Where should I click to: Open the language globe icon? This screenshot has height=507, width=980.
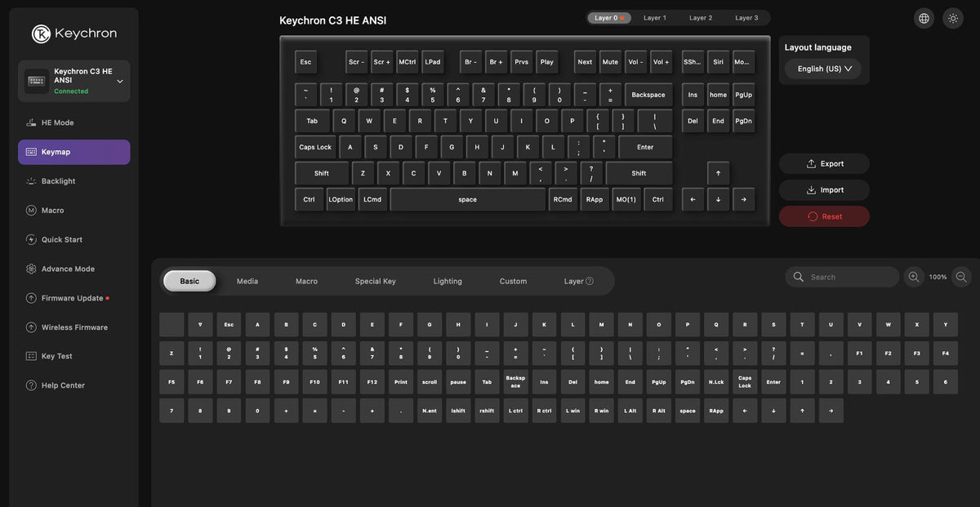coord(924,18)
